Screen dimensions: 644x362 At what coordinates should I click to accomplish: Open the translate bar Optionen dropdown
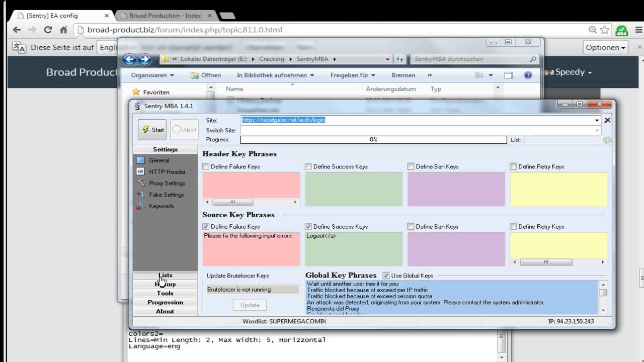[x=606, y=47]
